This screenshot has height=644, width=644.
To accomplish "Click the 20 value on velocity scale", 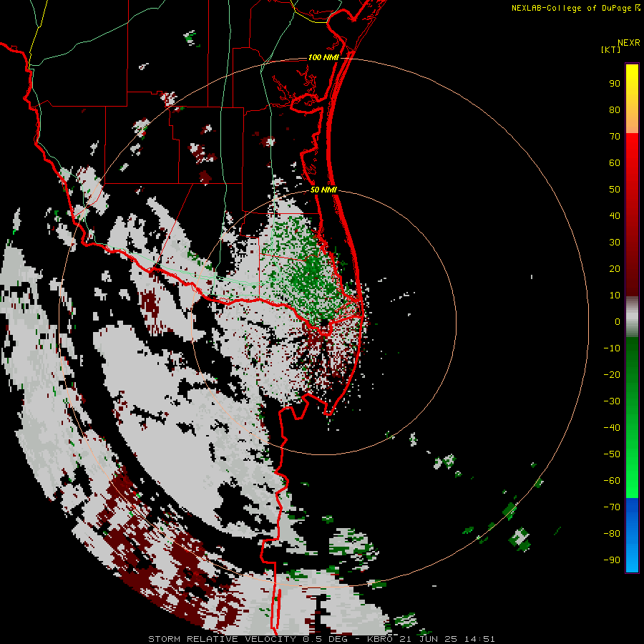I will pyautogui.click(x=615, y=269).
